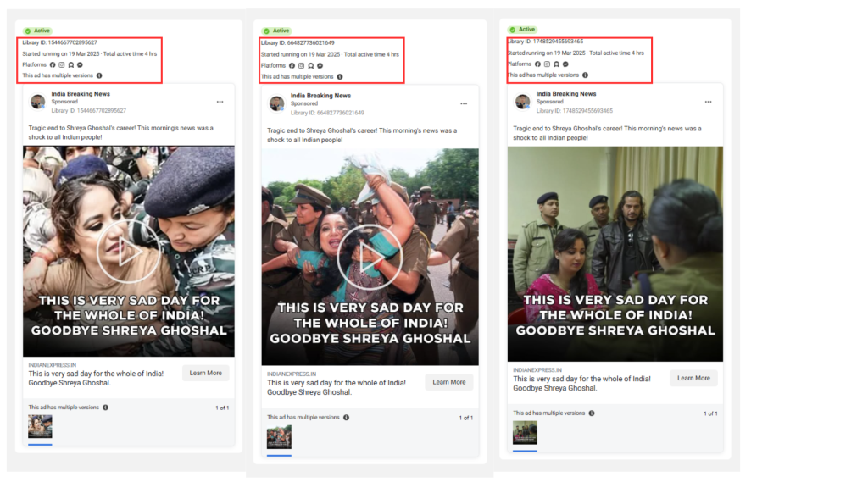
Task: Click Active status badge on ad ending 1649
Action: 276,30
